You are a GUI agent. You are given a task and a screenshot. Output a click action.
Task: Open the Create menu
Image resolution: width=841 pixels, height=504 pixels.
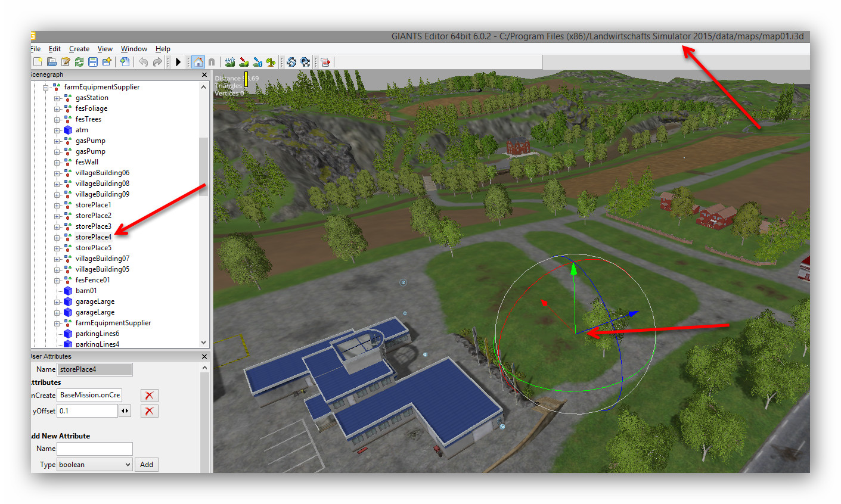pyautogui.click(x=79, y=49)
